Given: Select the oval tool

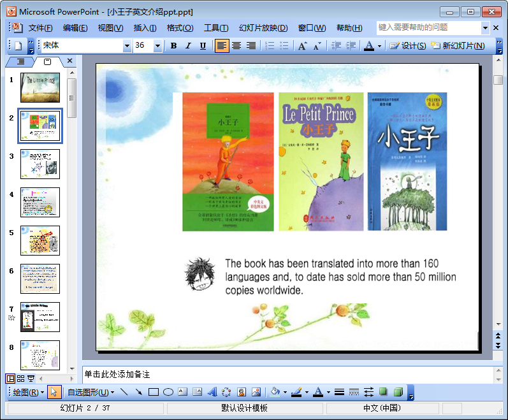Looking at the screenshot, I should (168, 392).
